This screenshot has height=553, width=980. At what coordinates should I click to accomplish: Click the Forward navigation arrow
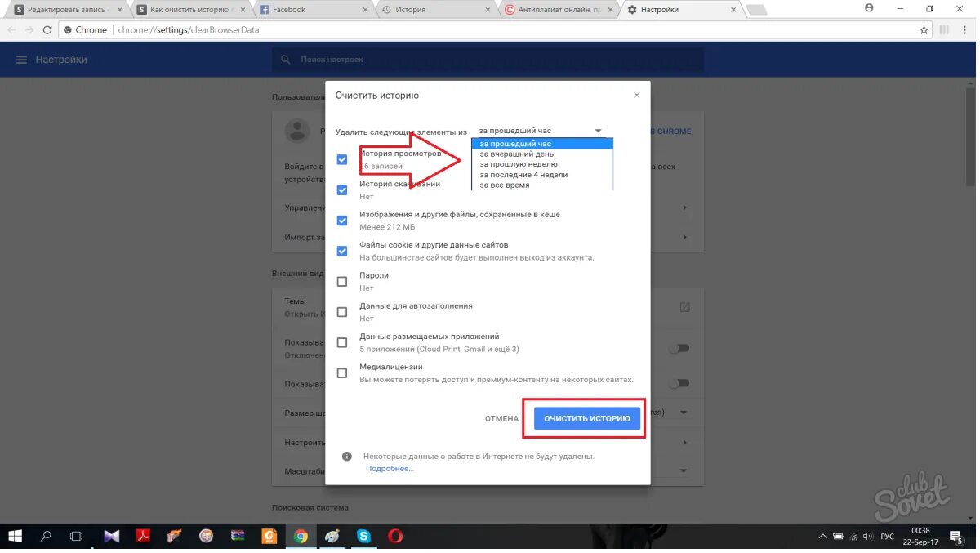[29, 30]
